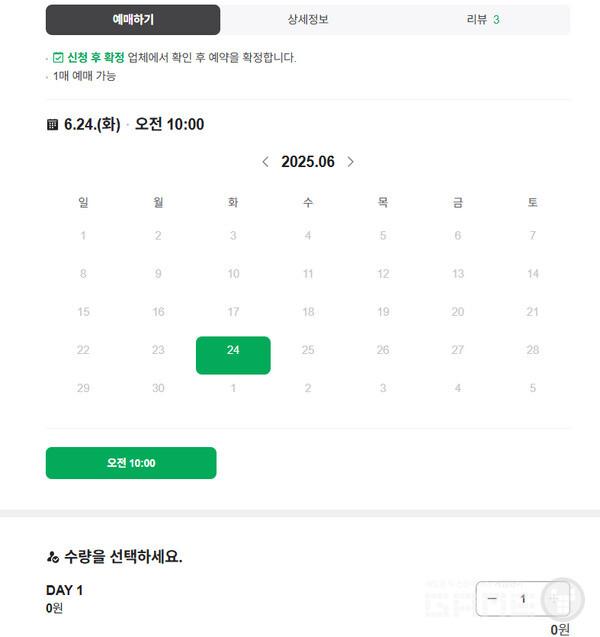Click the quantity number field showing 1
The image size is (600, 637).
coord(522,598)
